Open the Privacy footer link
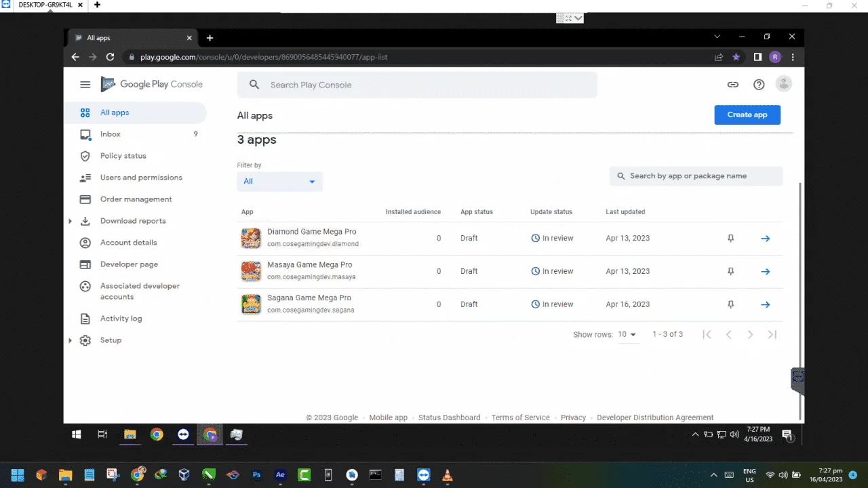This screenshot has height=488, width=868. point(573,418)
